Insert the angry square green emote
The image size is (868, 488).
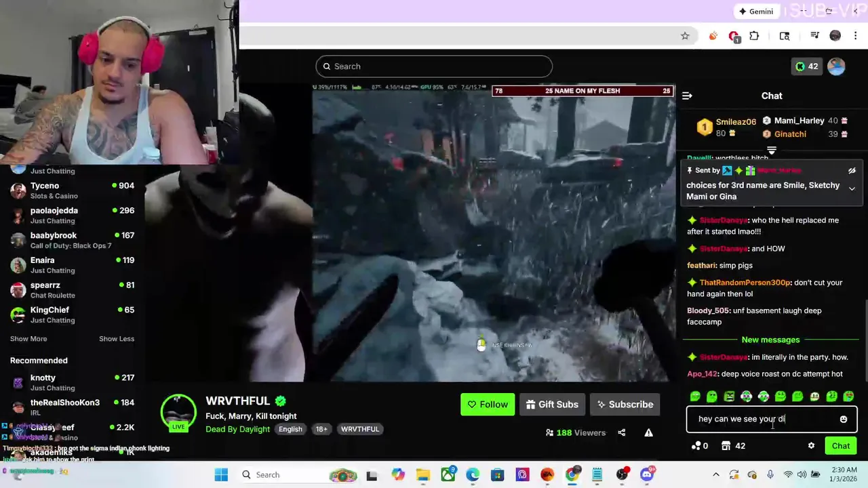click(729, 396)
